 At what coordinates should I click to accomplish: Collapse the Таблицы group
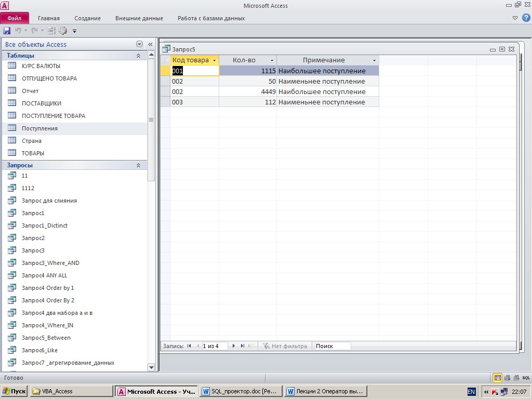point(138,56)
